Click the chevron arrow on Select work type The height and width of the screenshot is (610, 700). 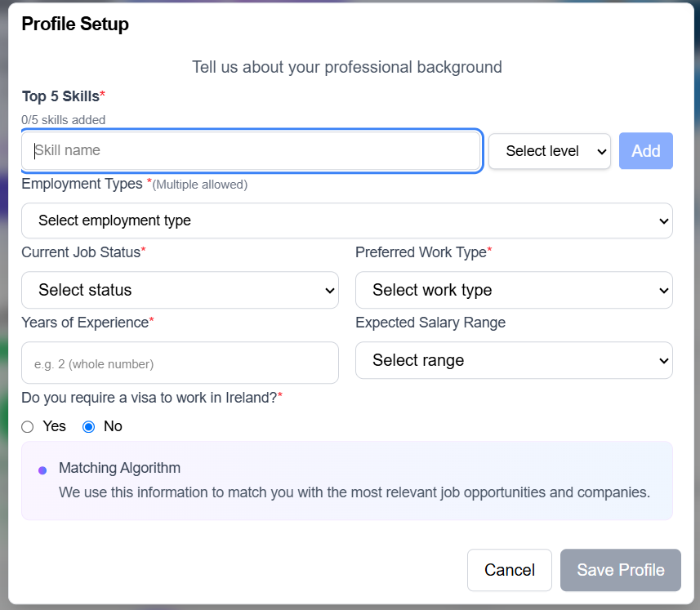coord(663,290)
